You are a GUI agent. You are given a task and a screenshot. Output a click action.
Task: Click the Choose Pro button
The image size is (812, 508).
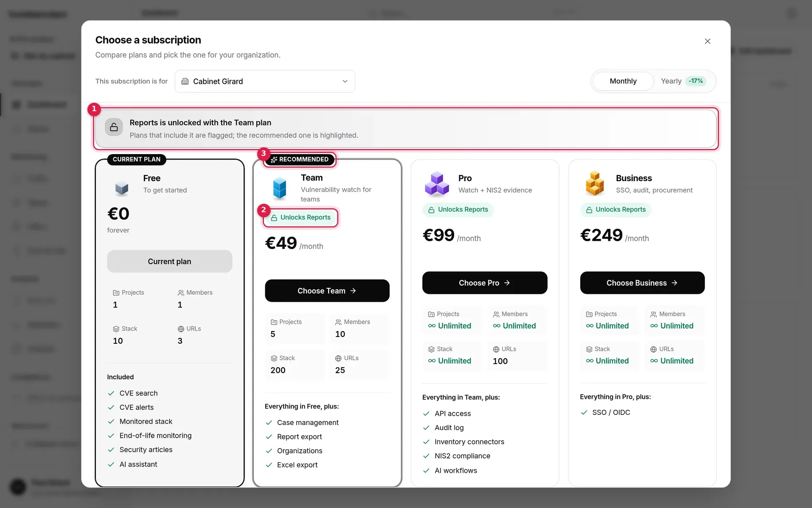[485, 283]
